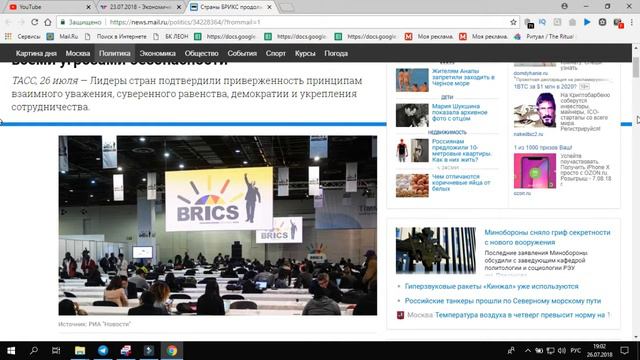This screenshot has width=640, height=360.
Task: Open Chrome user profile icon
Action: (x=564, y=6)
